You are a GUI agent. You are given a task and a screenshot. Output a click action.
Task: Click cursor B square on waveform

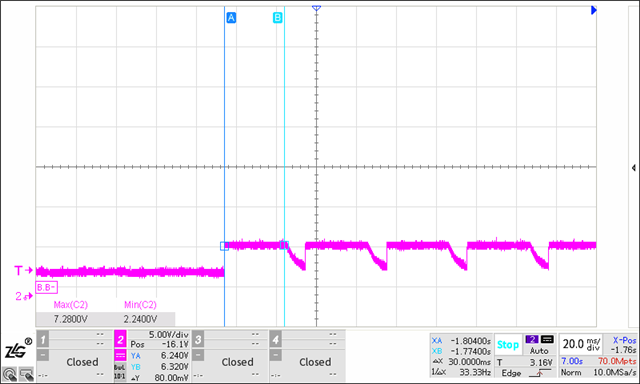(x=284, y=245)
